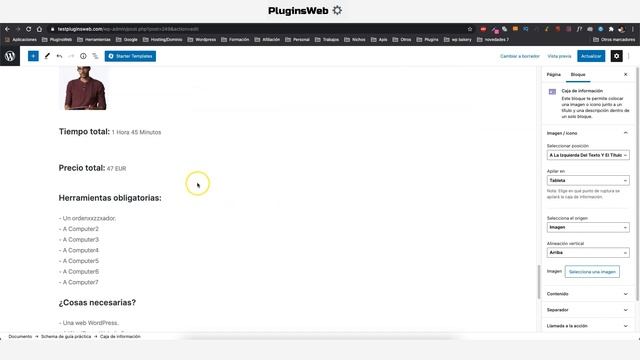
Task: Click the 47 EUR price text
Action: [116, 169]
